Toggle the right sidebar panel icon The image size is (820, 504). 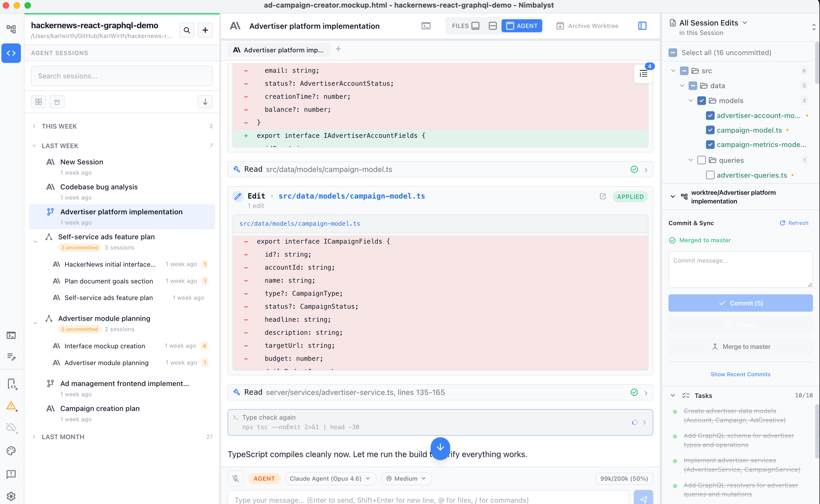(x=642, y=26)
